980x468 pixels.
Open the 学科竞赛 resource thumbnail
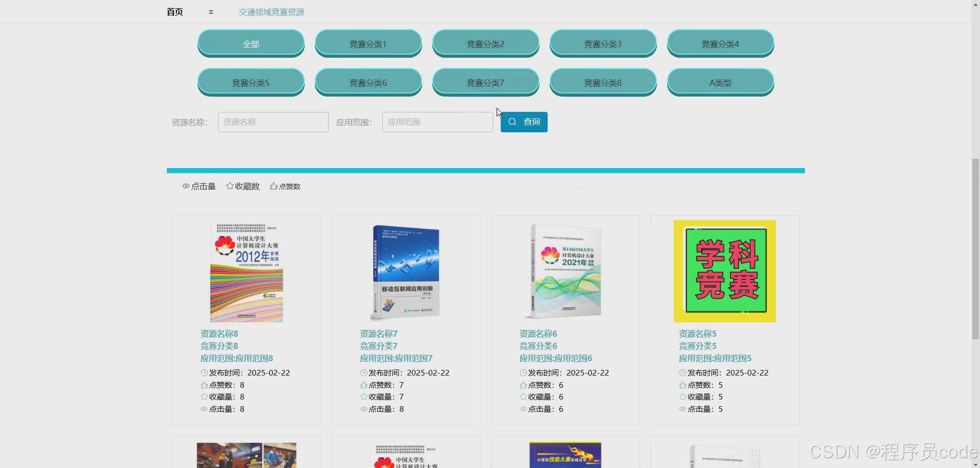click(724, 271)
